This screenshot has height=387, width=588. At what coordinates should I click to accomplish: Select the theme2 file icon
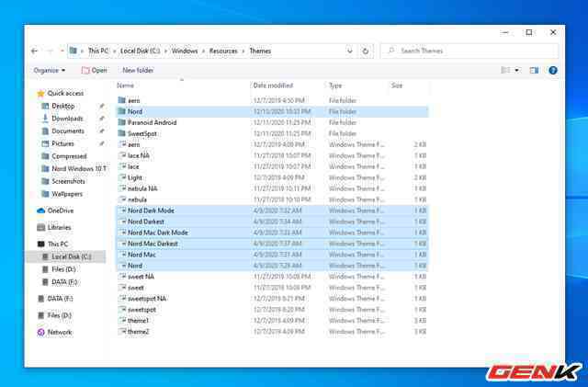[122, 332]
